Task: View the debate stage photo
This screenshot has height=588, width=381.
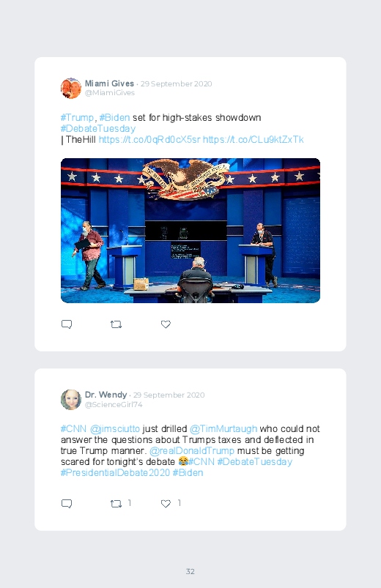Action: click(190, 231)
